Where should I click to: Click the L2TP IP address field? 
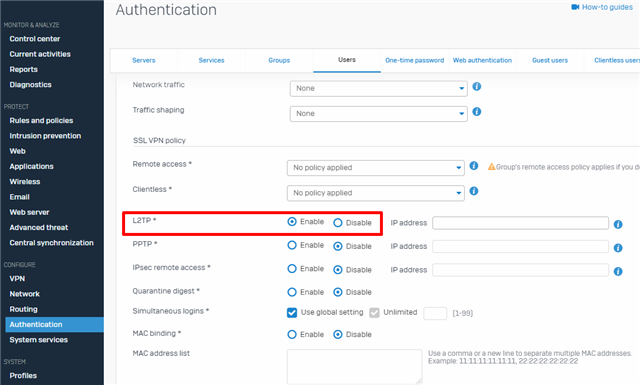[520, 223]
